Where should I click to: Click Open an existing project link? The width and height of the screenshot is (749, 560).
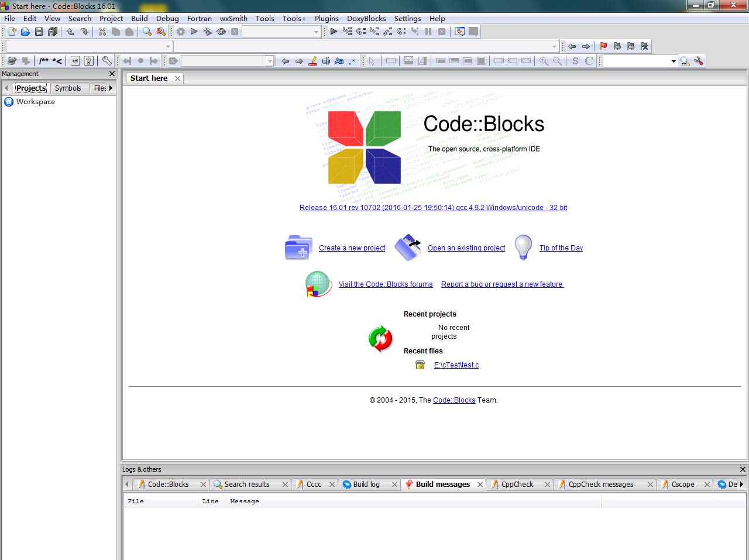[466, 248]
